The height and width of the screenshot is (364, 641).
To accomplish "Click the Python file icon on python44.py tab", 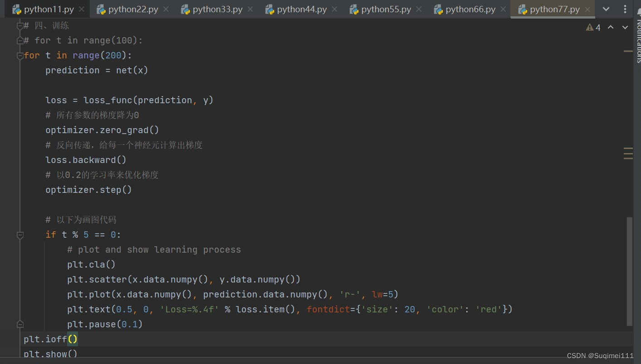I will click(x=270, y=10).
